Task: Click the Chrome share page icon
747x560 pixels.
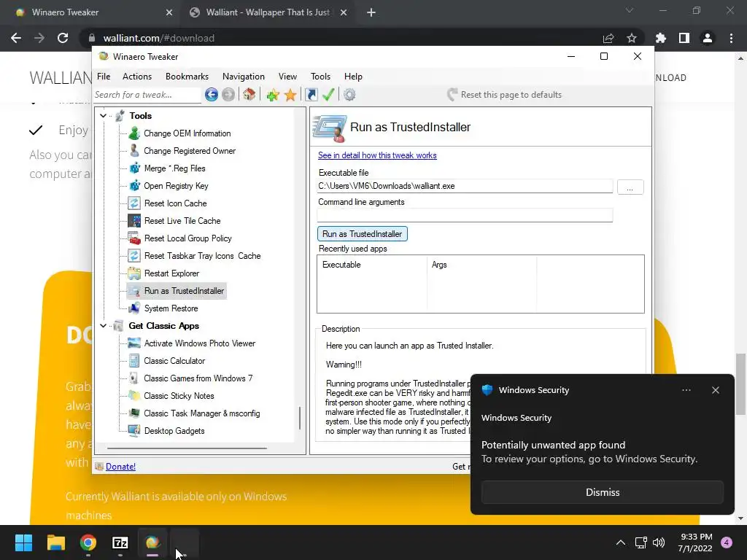Action: pos(608,38)
